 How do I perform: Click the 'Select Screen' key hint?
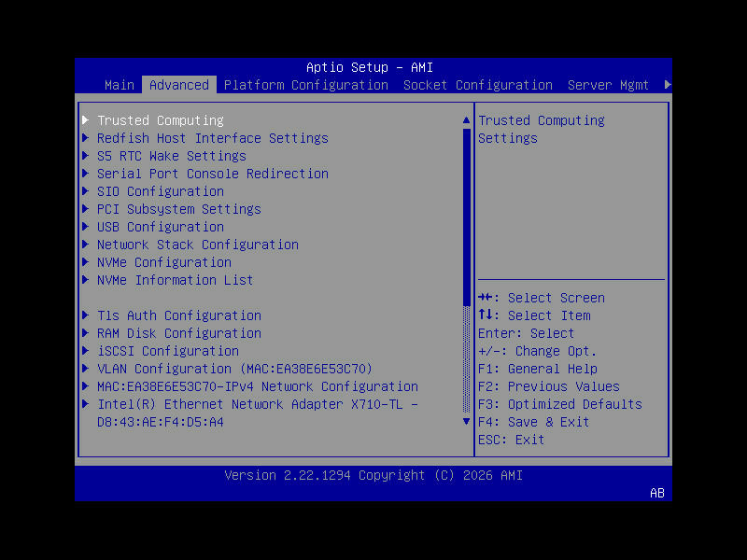(542, 298)
